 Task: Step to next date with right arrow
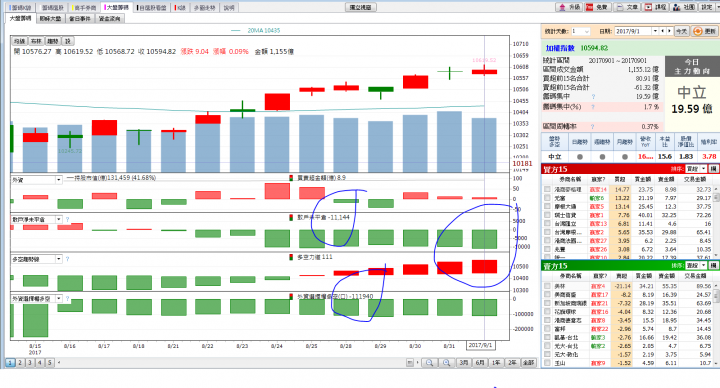pos(669,31)
